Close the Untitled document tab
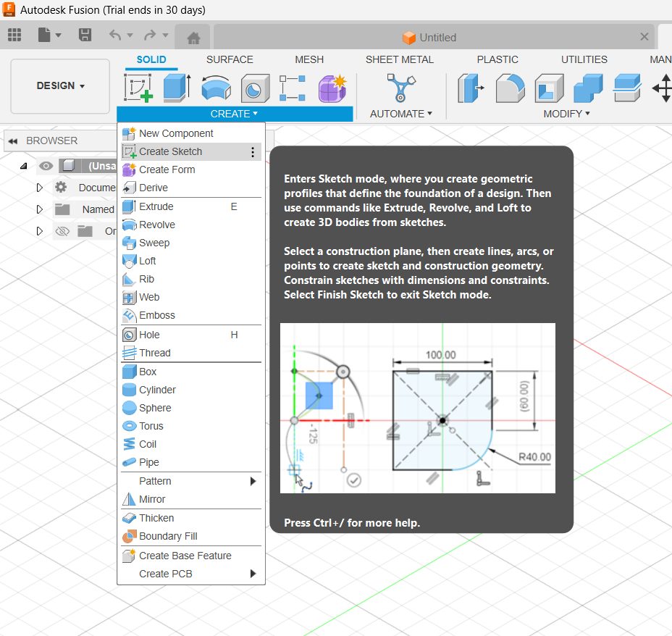This screenshot has height=636, width=672. 644,37
